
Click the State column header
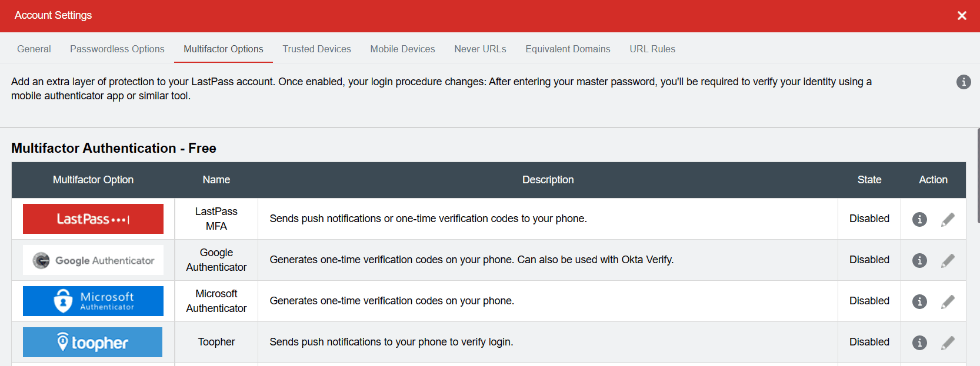point(869,180)
